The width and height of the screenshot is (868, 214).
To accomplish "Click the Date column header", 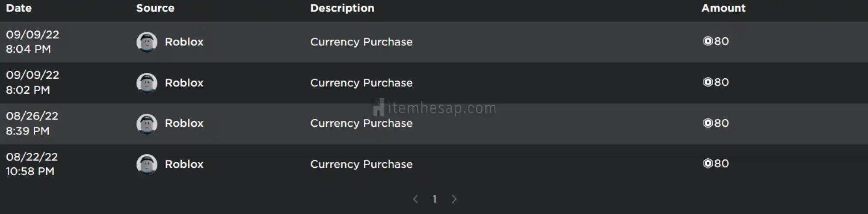I will tap(19, 8).
